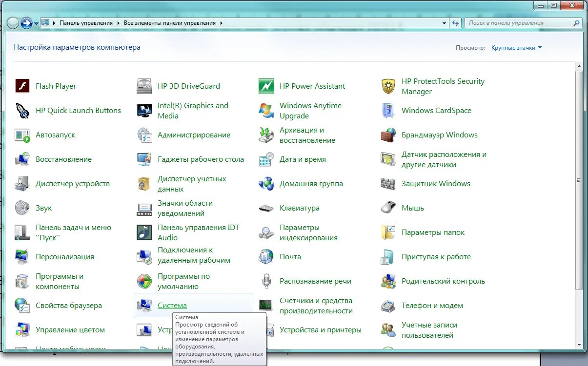Click the Windows CardSpace icon
The height and width of the screenshot is (366, 588).
click(388, 111)
